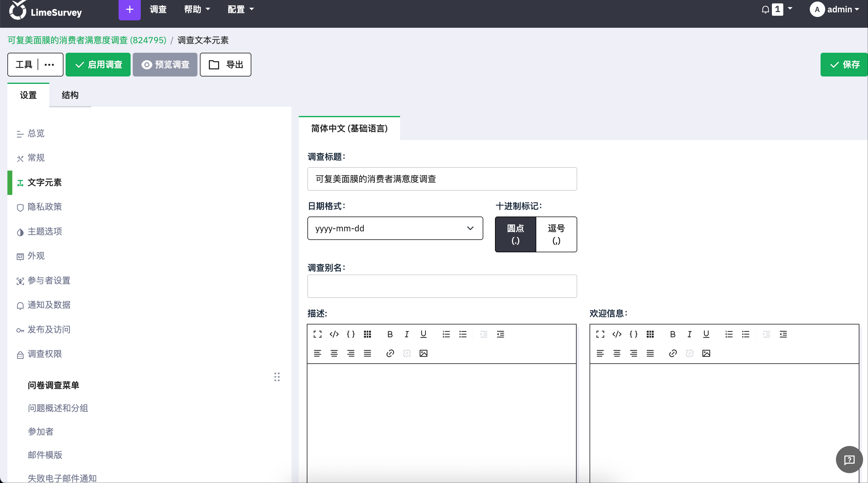The image size is (868, 483).
Task: Insert image in the 描述 editor
Action: pyautogui.click(x=423, y=353)
